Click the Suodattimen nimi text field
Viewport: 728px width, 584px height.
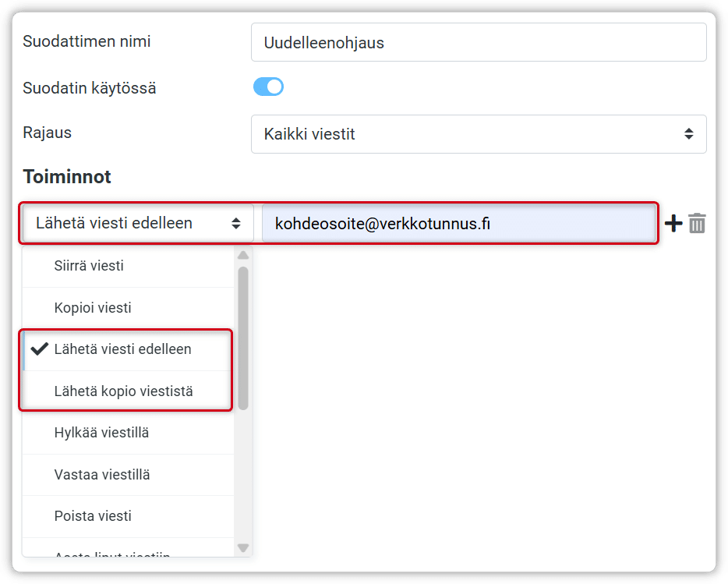tap(479, 42)
